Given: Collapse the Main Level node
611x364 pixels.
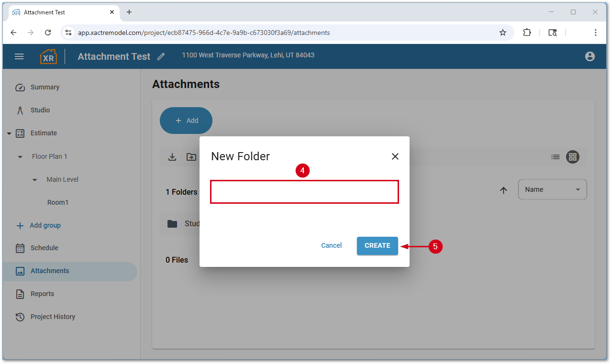Looking at the screenshot, I should tap(34, 180).
